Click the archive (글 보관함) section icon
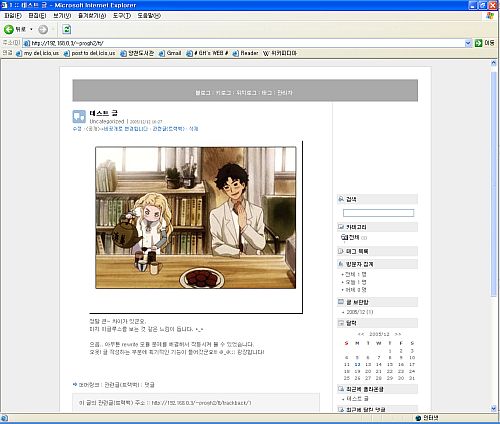Image resolution: width=500 pixels, height=424 pixels. 341,302
